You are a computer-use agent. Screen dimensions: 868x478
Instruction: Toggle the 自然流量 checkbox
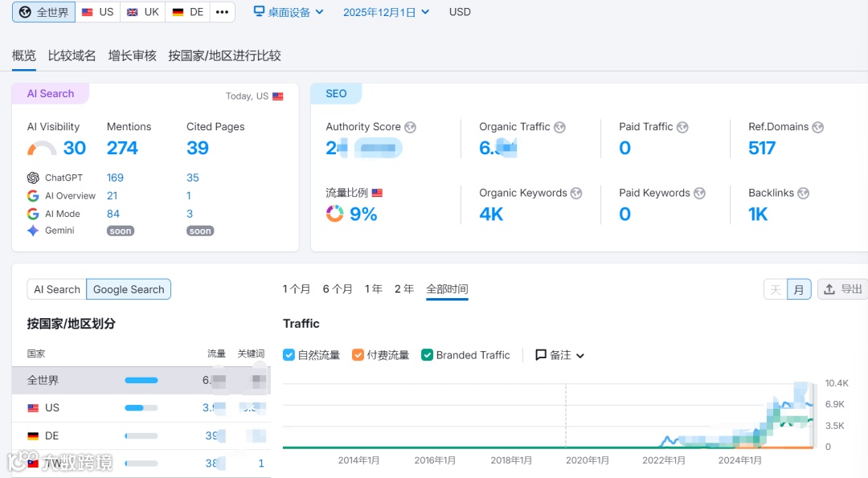click(289, 355)
